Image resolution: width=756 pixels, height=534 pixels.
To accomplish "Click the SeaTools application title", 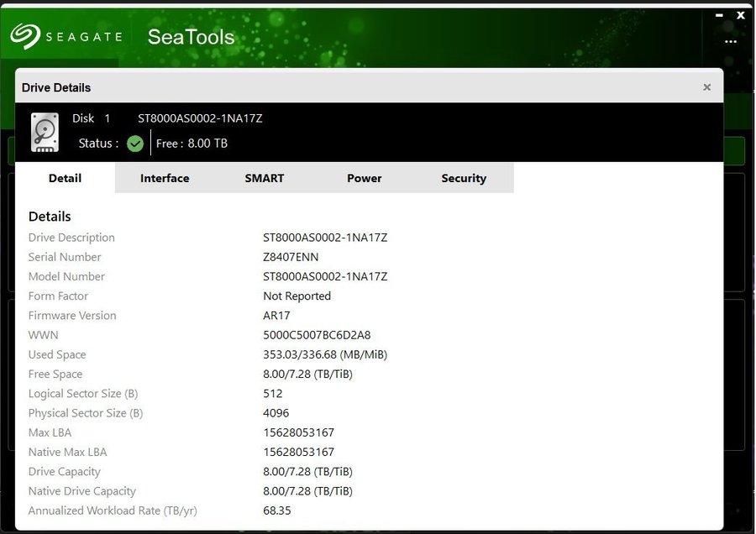I will pyautogui.click(x=191, y=37).
